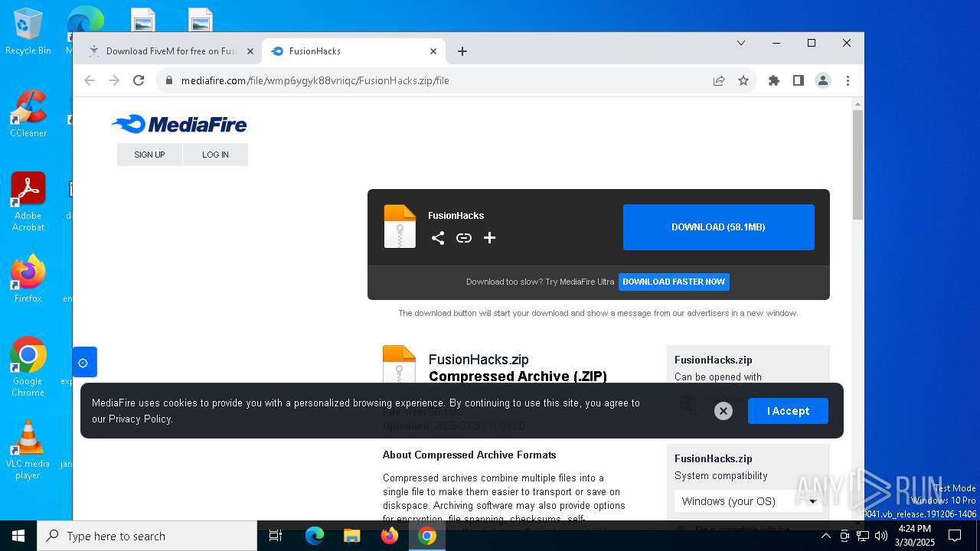The width and height of the screenshot is (980, 551).
Task: Open the Recycle Bin desktop icon
Action: [28, 32]
